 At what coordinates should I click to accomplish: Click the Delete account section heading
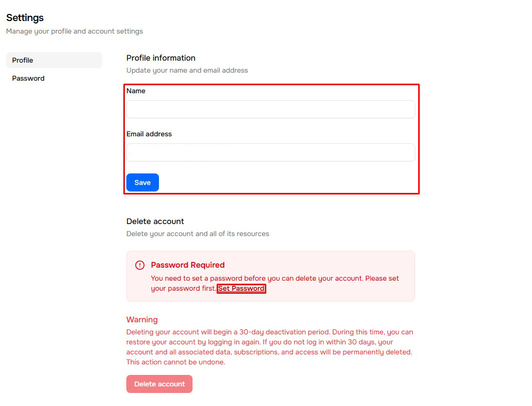tap(155, 221)
